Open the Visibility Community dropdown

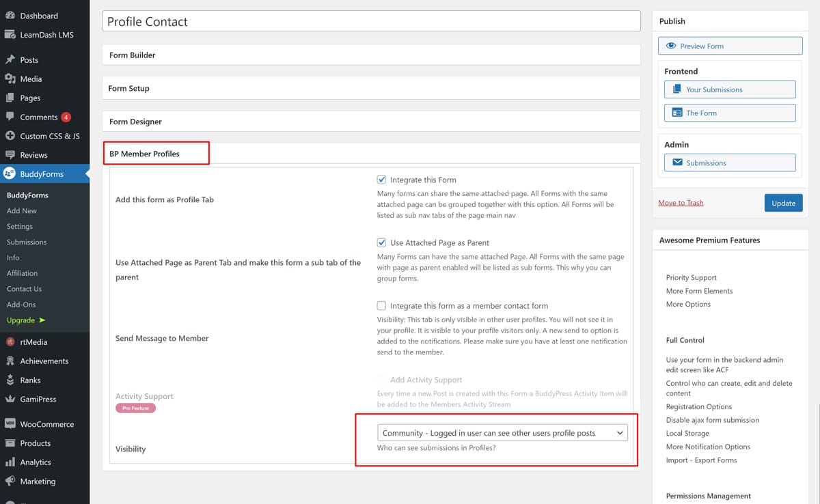click(502, 433)
